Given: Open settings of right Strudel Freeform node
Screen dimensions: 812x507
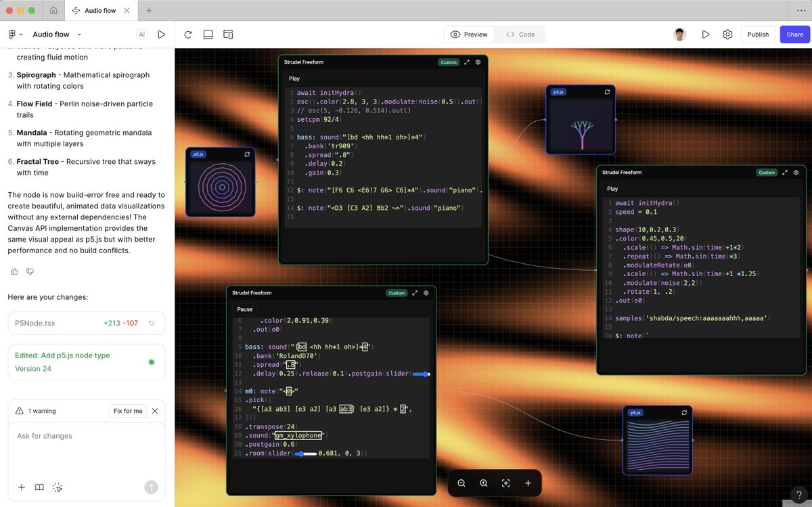Looking at the screenshot, I should tap(796, 173).
